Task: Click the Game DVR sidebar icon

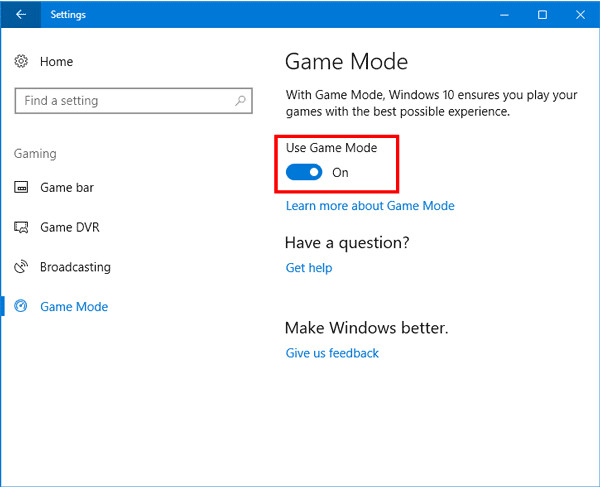Action: pos(21,228)
